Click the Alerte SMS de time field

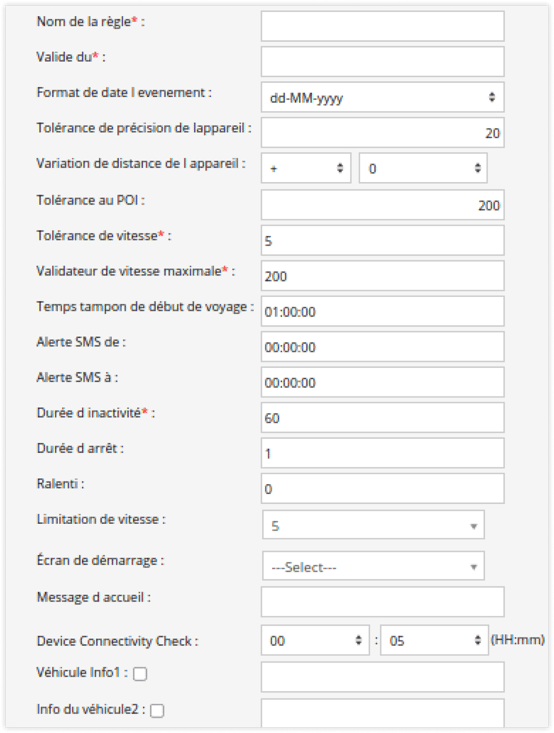pos(382,347)
